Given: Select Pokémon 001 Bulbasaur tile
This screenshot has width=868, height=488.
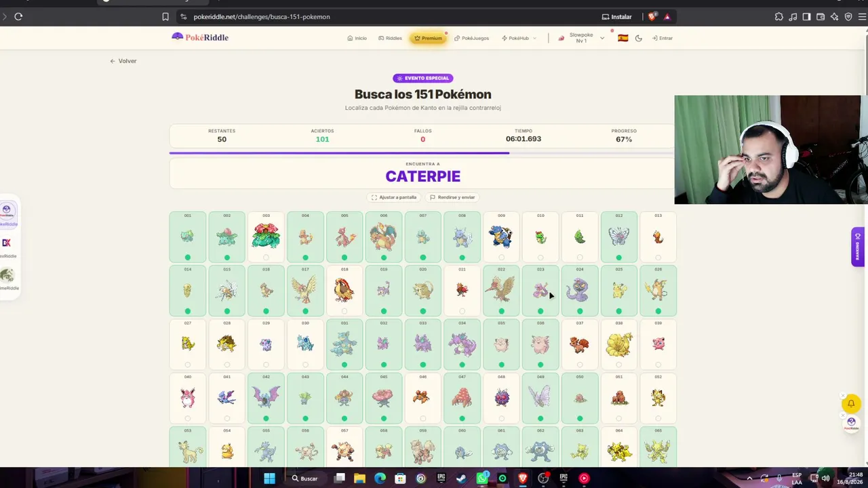Looking at the screenshot, I should click(x=188, y=237).
